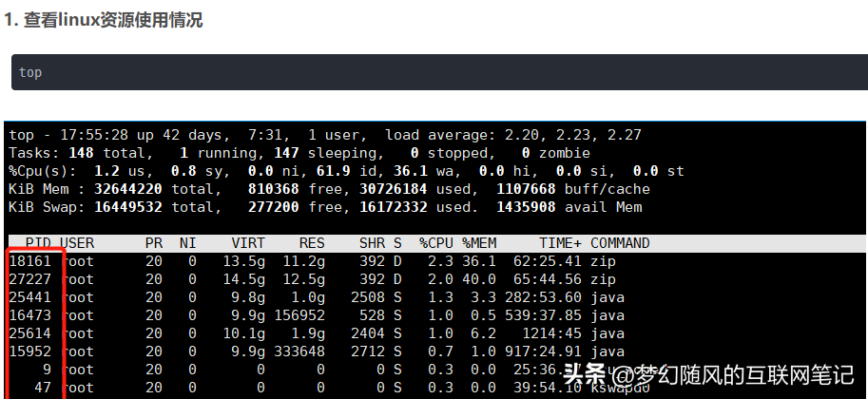Image resolution: width=868 pixels, height=399 pixels.
Task: Click KiB Swap total 16449532
Action: tap(128, 207)
